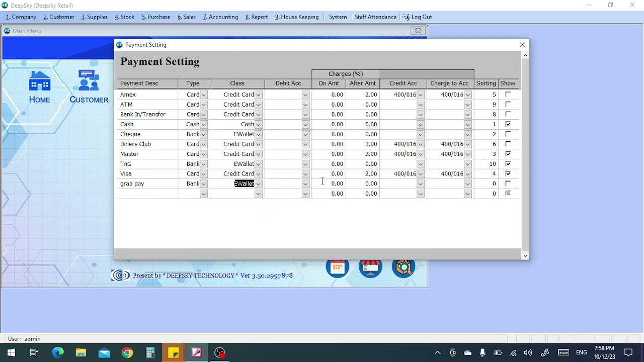Toggle Show checkbox for ATM
This screenshot has width=644, height=362.
508,105
